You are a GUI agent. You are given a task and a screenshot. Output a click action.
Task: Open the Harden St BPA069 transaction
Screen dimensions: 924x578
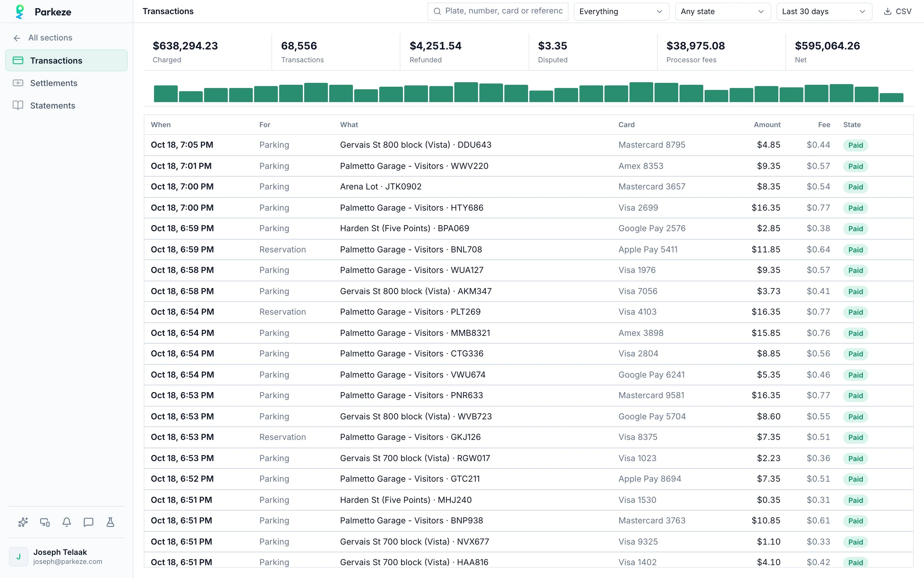coord(528,229)
